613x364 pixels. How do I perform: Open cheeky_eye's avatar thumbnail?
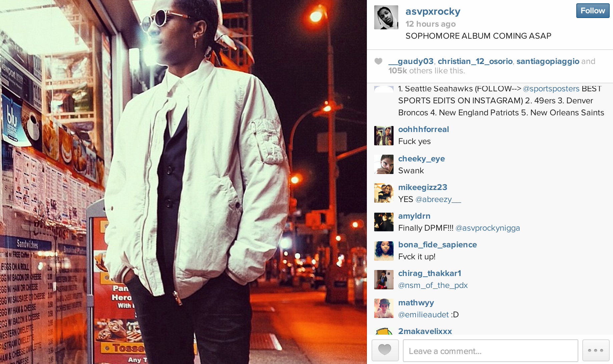click(384, 164)
